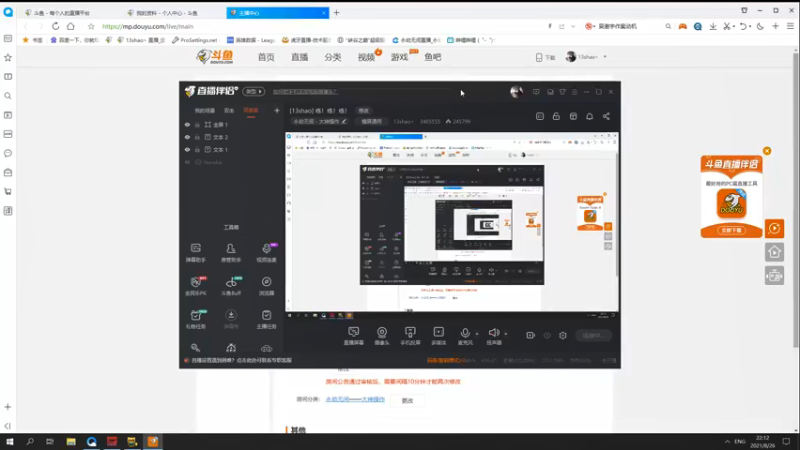The width and height of the screenshot is (800, 450).
Task: Expand the speaker options arrow
Action: (x=506, y=334)
